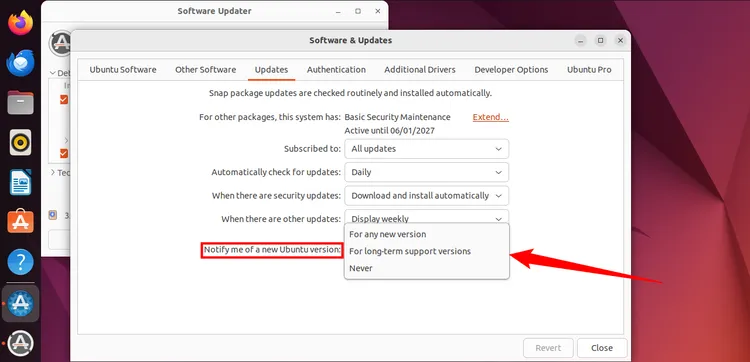
Task: Click the Extend… link
Action: pyautogui.click(x=491, y=117)
